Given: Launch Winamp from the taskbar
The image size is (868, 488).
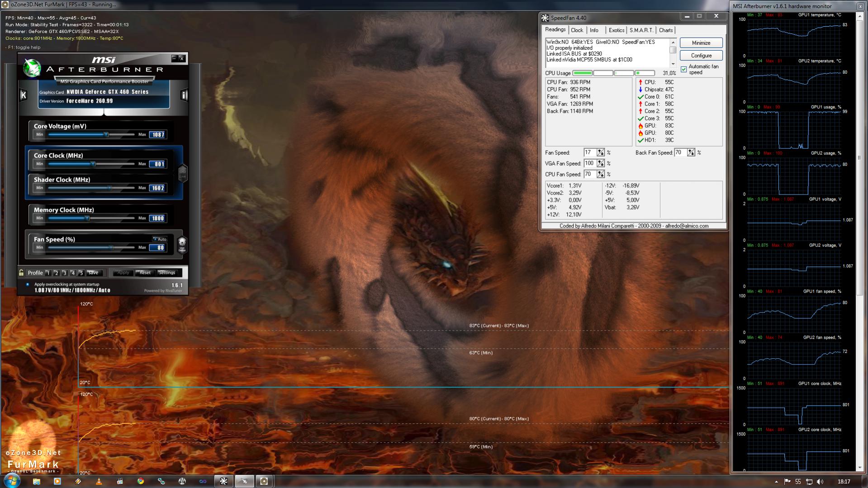Looking at the screenshot, I should (x=78, y=481).
